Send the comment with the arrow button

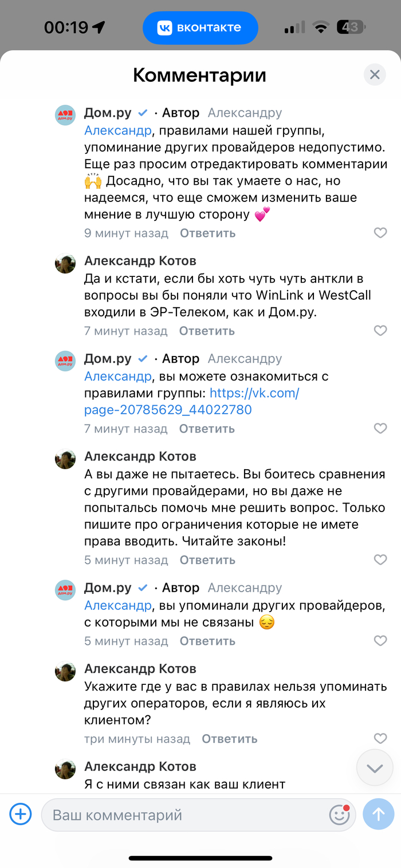[378, 814]
